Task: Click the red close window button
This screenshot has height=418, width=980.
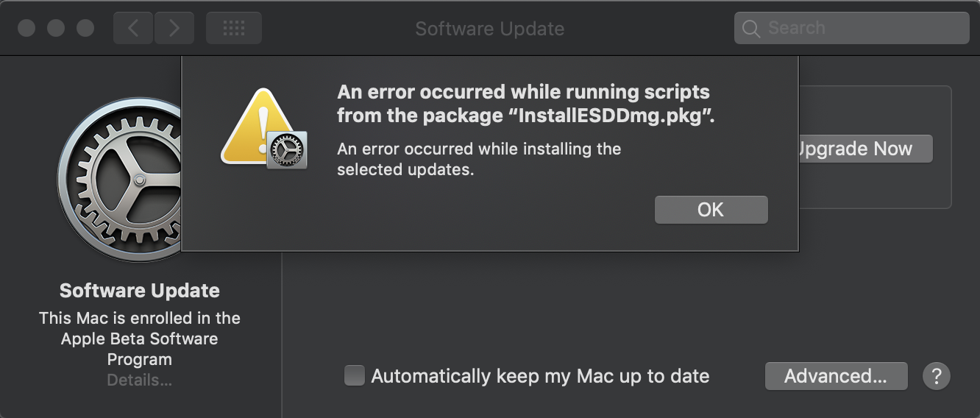Action: [26, 28]
